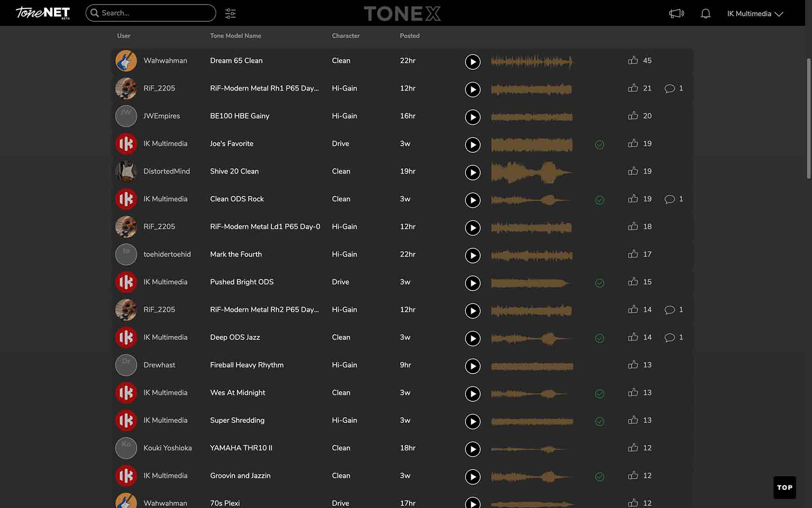The image size is (812, 508).
Task: Click the ToneNET logo
Action: [x=43, y=13]
